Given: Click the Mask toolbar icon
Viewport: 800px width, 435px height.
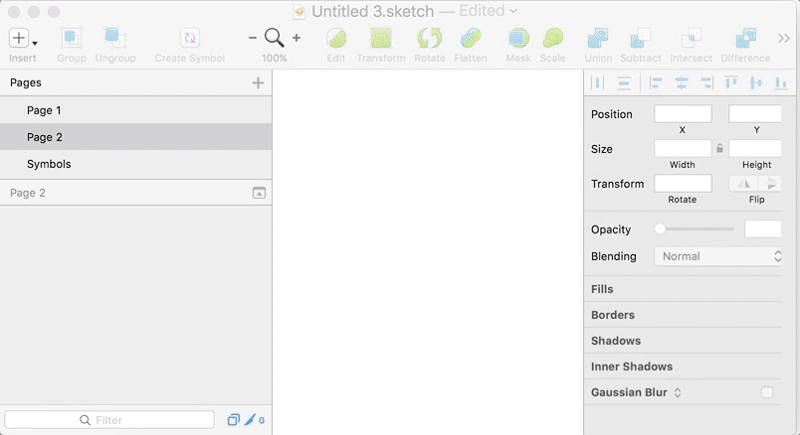Looking at the screenshot, I should tap(518, 39).
